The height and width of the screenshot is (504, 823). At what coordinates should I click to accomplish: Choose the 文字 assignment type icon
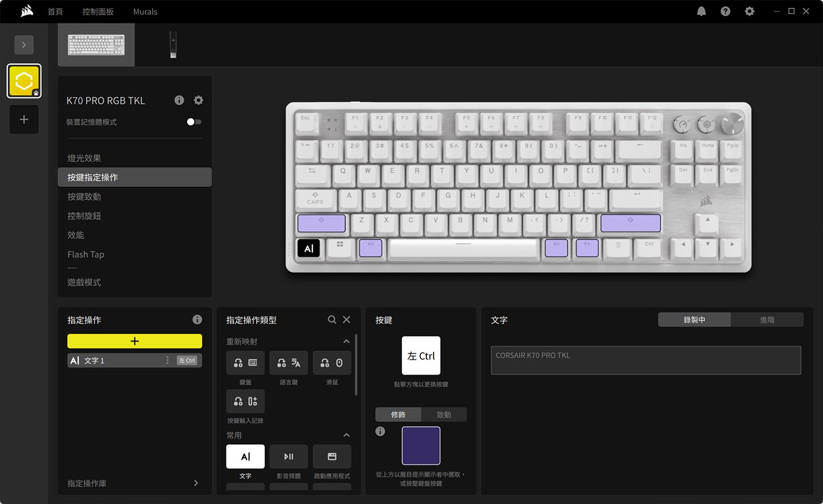tap(245, 457)
